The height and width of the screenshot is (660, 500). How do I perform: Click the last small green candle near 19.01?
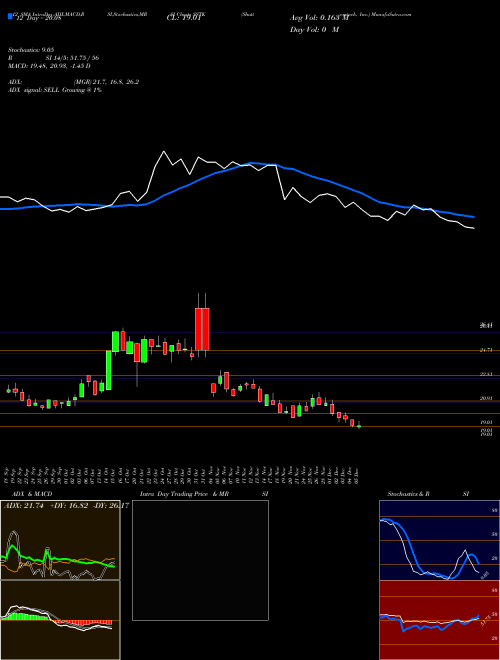(359, 426)
